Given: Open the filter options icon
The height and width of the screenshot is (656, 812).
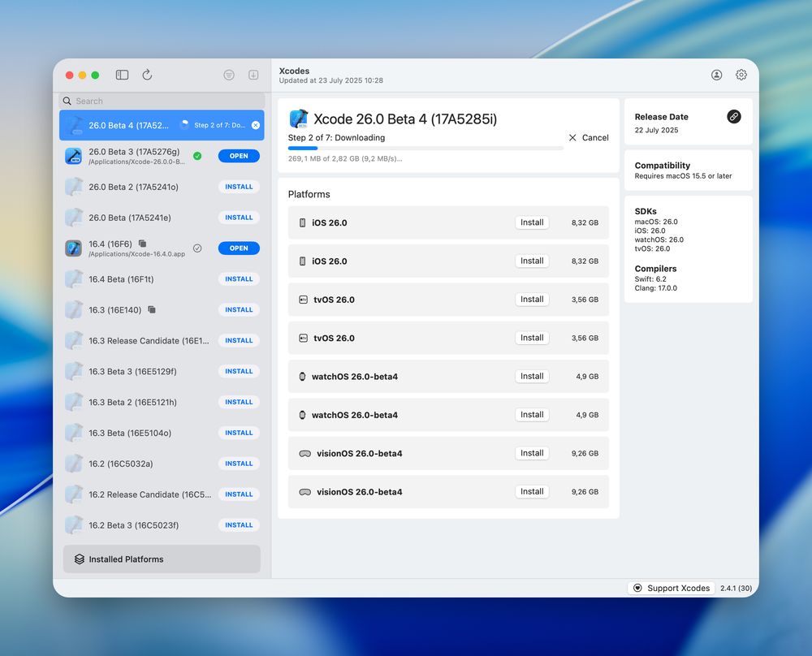Looking at the screenshot, I should [x=229, y=75].
